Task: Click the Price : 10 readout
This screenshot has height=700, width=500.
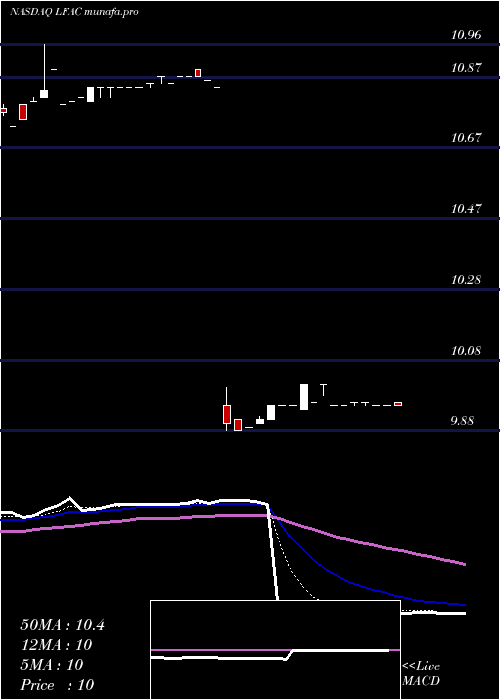Action: pos(57,685)
